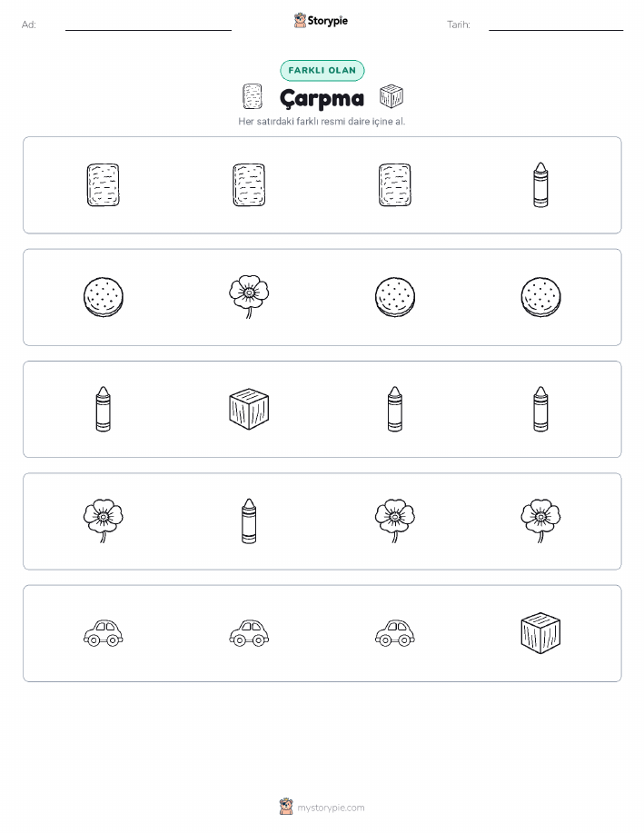Click the first cracker in row one
The width and height of the screenshot is (644, 833).
(x=103, y=185)
